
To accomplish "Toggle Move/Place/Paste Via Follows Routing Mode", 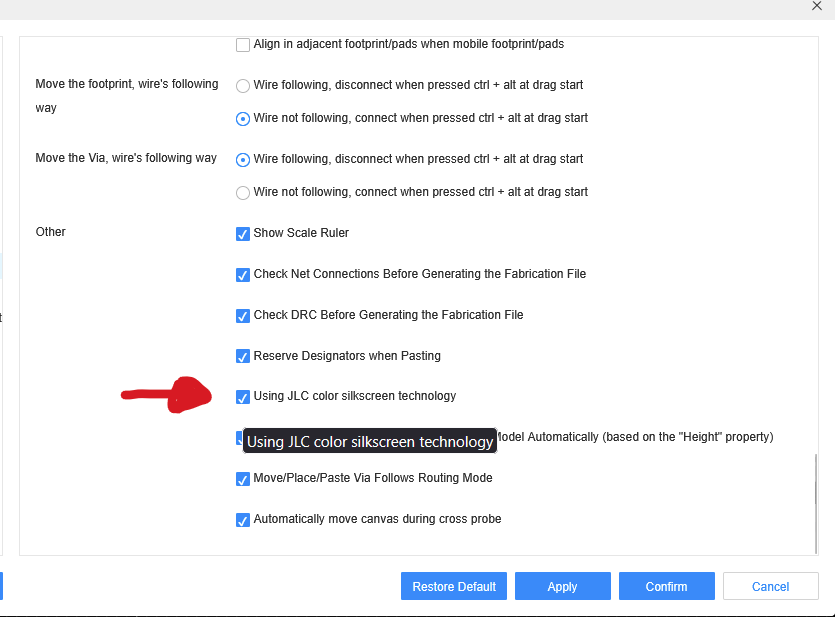I will tap(243, 479).
